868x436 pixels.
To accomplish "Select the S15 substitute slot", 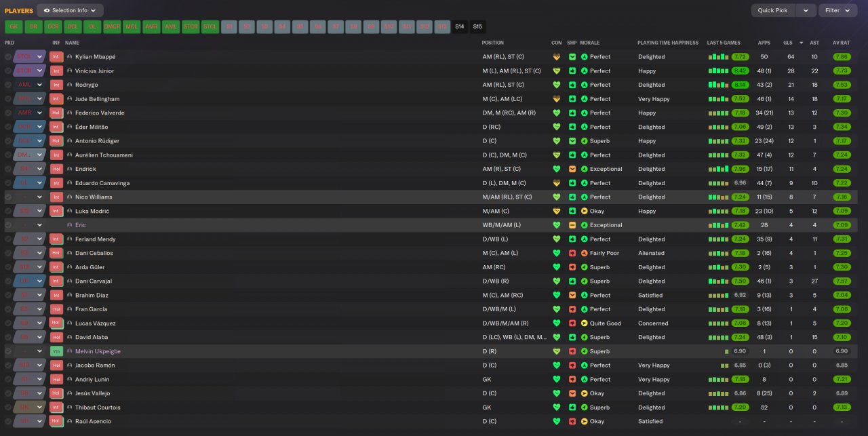I will click(478, 27).
